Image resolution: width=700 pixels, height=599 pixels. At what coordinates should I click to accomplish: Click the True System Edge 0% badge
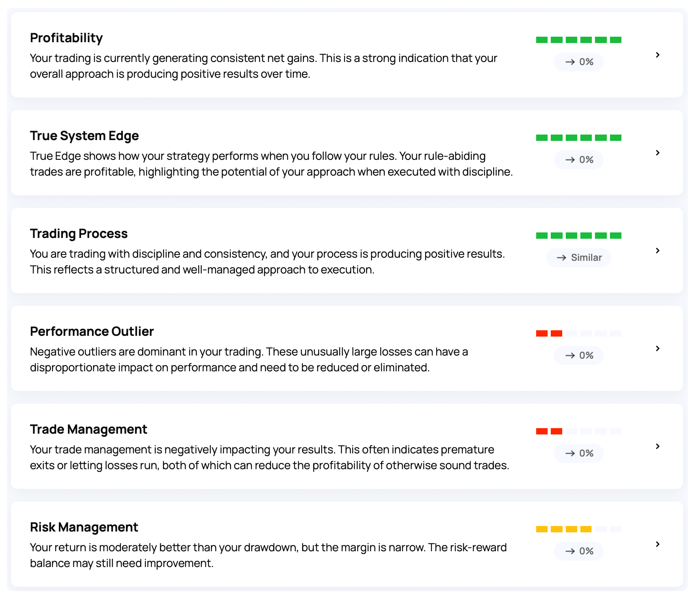click(x=579, y=160)
